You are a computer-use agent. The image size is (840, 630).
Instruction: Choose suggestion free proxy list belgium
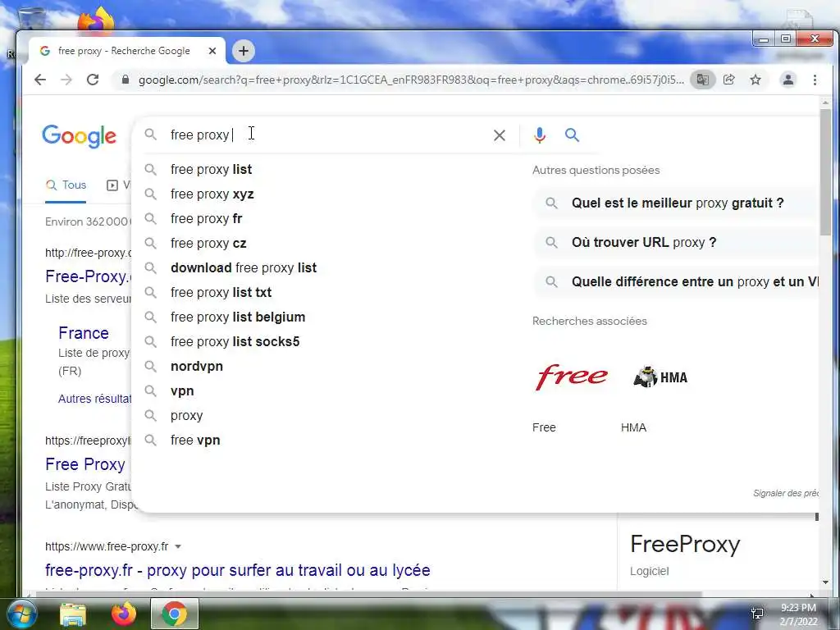pyautogui.click(x=238, y=317)
